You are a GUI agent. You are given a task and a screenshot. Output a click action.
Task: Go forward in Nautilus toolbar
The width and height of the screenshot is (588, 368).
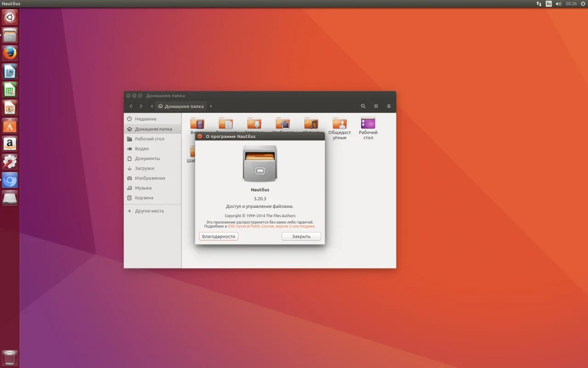tap(141, 106)
